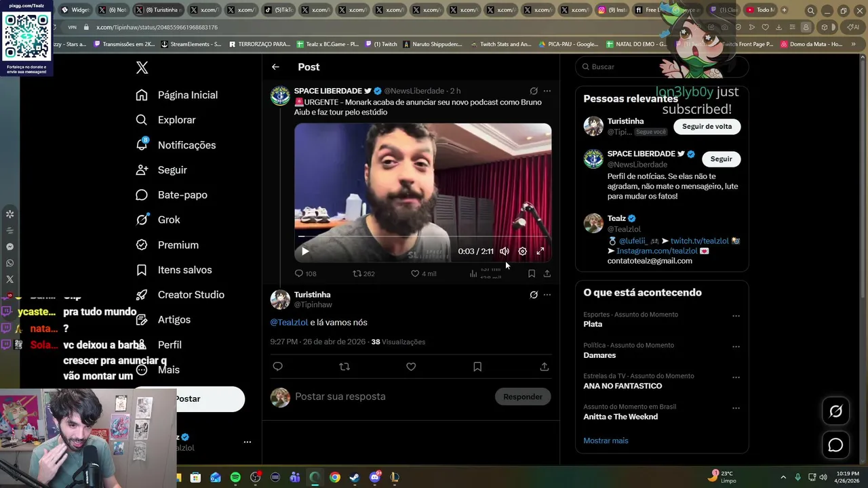Open Bate-papo chat section
868x488 pixels.
pyautogui.click(x=171, y=195)
